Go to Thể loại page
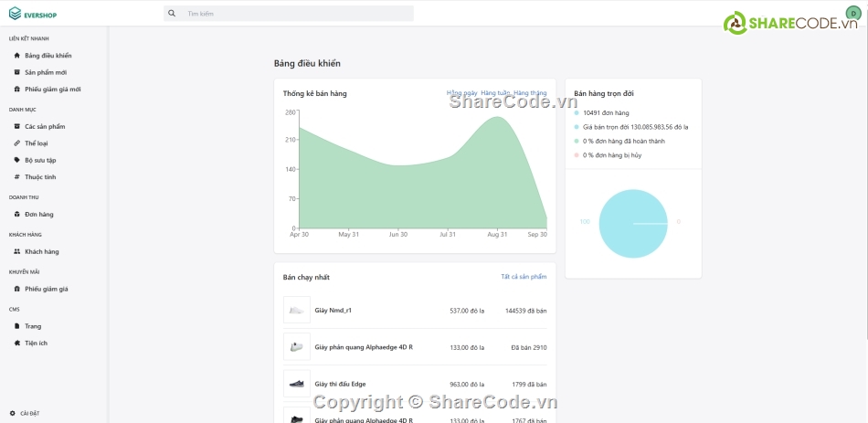The height and width of the screenshot is (423, 868). pos(36,143)
